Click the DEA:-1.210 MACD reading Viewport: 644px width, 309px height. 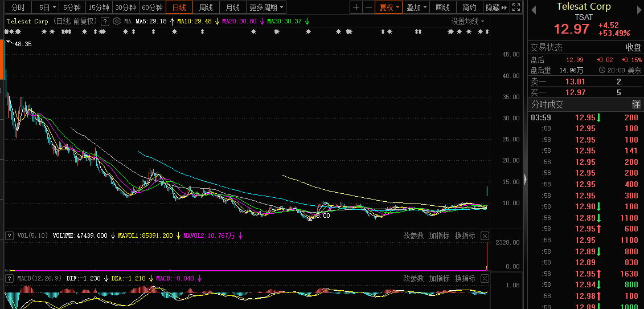point(129,279)
